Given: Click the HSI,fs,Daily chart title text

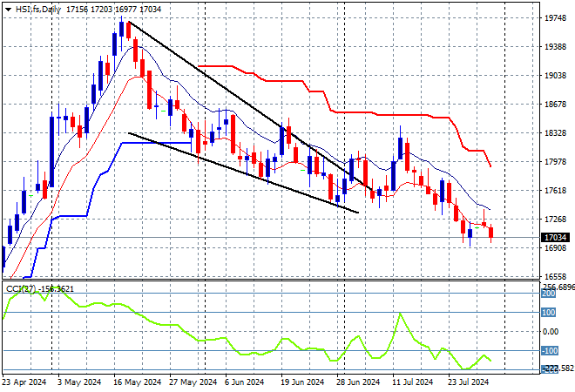Looking at the screenshot, I should 38,10.
